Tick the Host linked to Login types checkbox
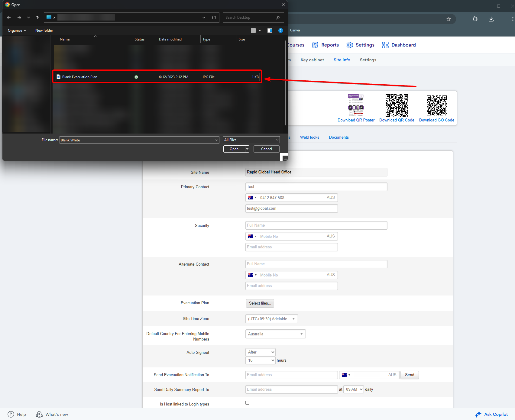The image size is (515, 420). coord(248,402)
